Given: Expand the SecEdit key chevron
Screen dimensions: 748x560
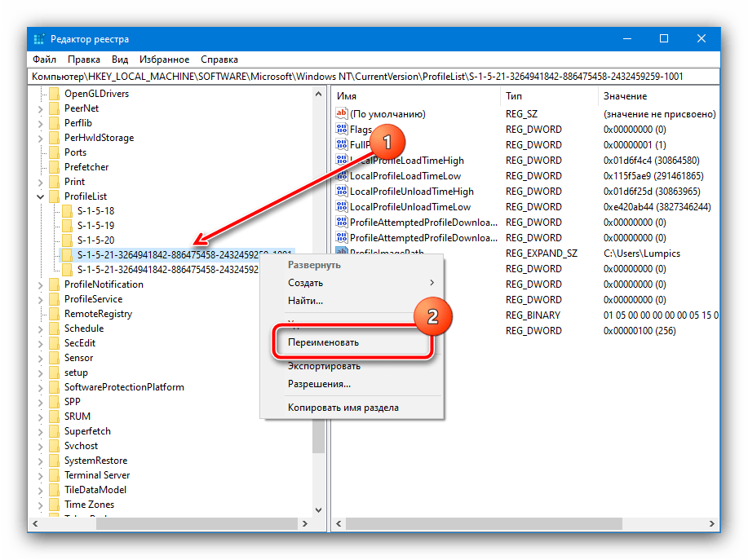Looking at the screenshot, I should pos(41,344).
